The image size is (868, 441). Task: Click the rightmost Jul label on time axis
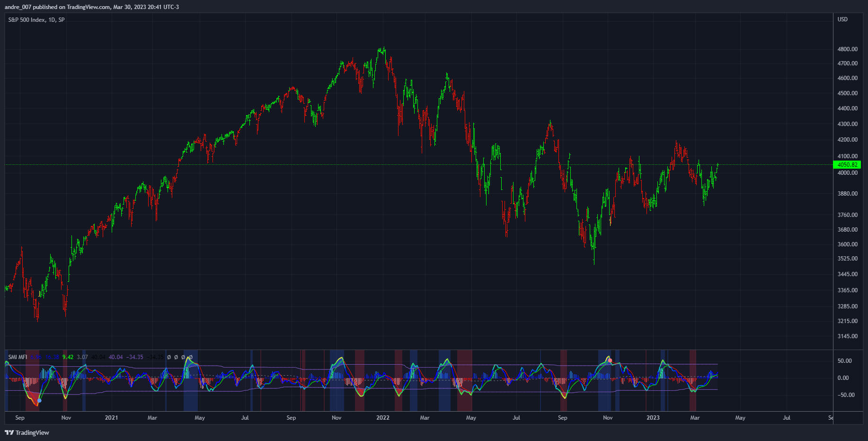787,418
